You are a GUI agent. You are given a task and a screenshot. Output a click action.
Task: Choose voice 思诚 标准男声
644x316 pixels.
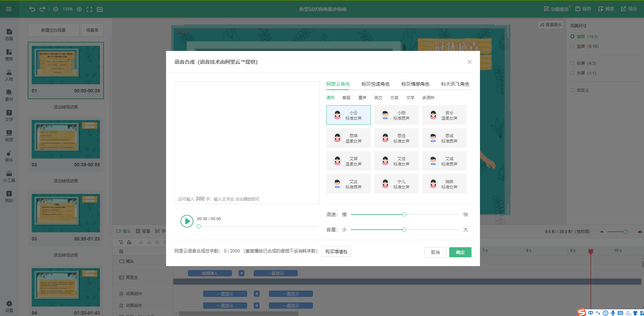pos(445,138)
